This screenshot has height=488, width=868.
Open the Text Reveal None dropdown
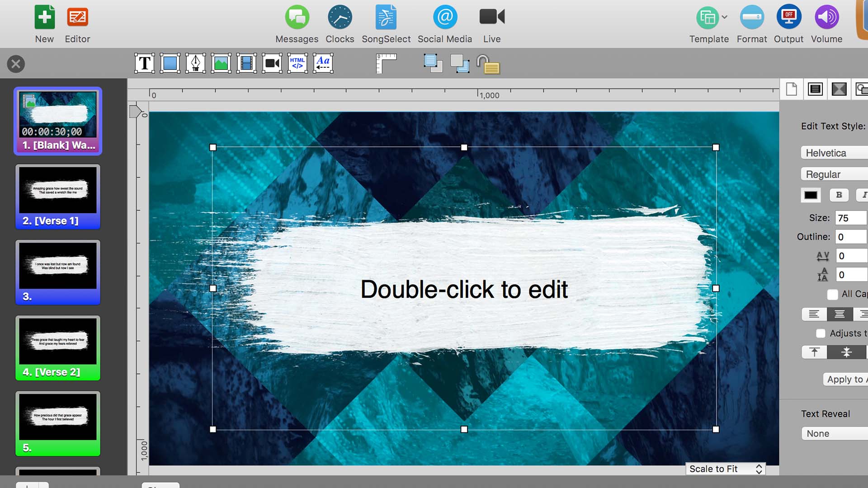tap(835, 433)
